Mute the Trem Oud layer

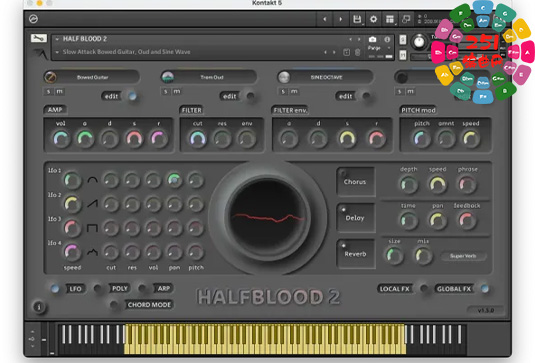tap(176, 91)
